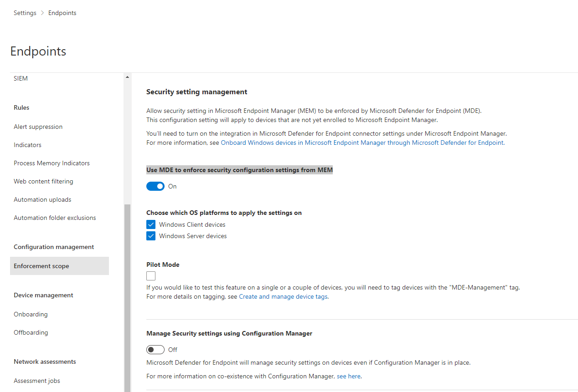
Task: Follow the 'see here' co-existence link
Action: click(x=349, y=376)
